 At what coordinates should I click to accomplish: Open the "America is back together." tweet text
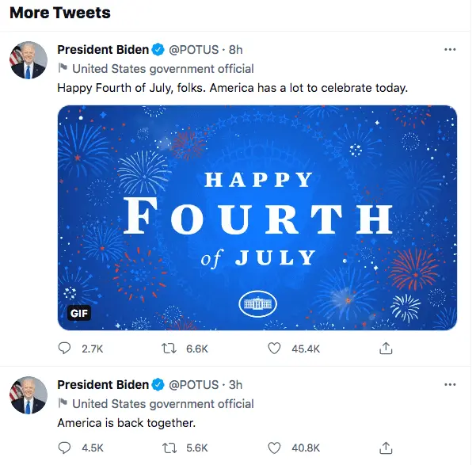tap(126, 423)
